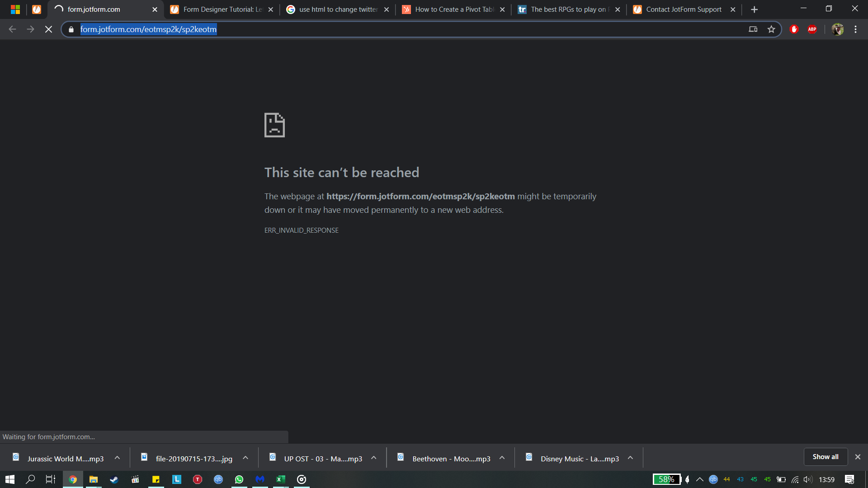
Task: Close The best RPGs tab
Action: click(618, 9)
